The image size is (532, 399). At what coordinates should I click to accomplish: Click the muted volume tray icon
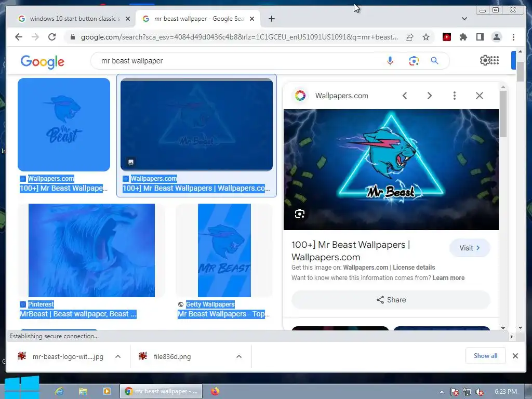(x=480, y=392)
